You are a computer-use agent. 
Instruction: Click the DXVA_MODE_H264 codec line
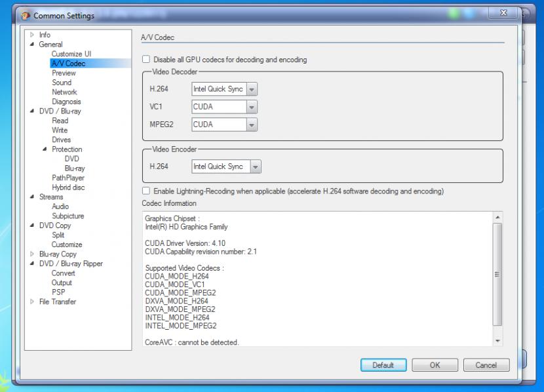point(176,301)
